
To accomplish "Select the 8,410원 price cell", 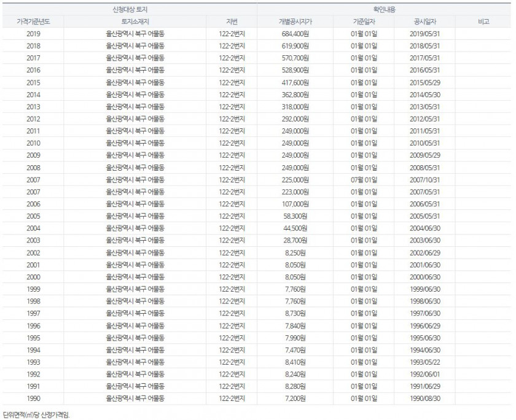I will [x=295, y=362].
